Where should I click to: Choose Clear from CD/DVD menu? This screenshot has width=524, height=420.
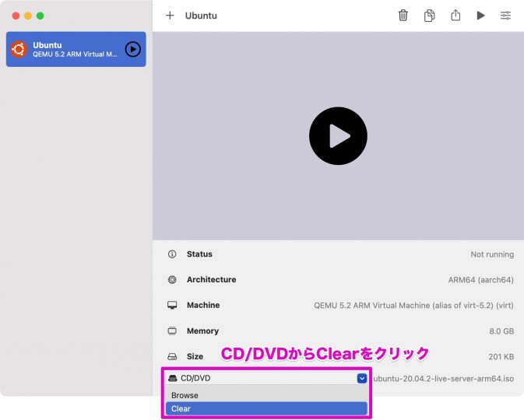click(266, 408)
